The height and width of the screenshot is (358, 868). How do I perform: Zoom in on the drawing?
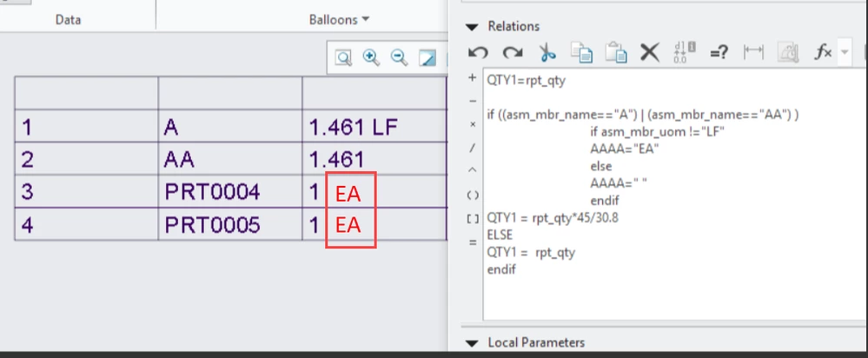[371, 57]
